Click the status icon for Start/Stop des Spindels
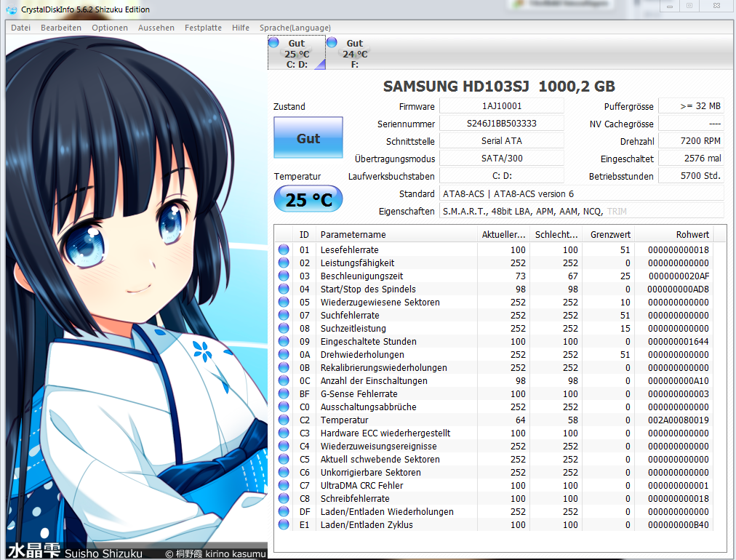This screenshot has width=736, height=560. click(x=284, y=289)
